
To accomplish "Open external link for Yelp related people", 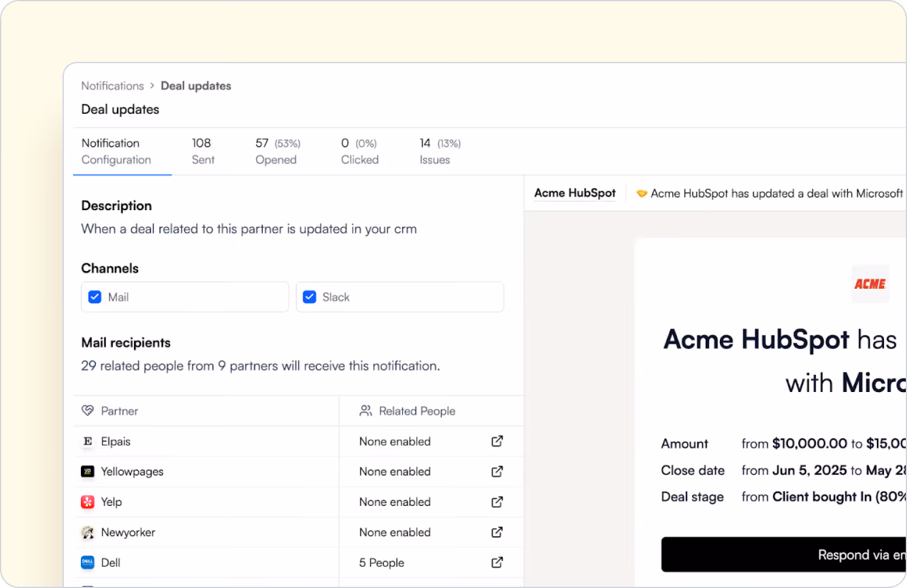I will point(497,501).
